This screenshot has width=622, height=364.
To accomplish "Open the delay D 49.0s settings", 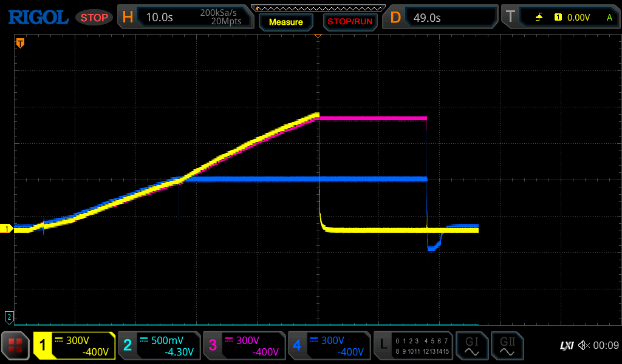I will 441,18.
